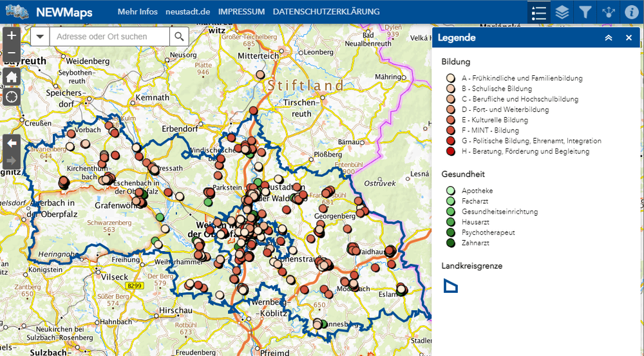Image resolution: width=644 pixels, height=356 pixels.
Task: Visit the neustadt.de link
Action: [x=187, y=12]
